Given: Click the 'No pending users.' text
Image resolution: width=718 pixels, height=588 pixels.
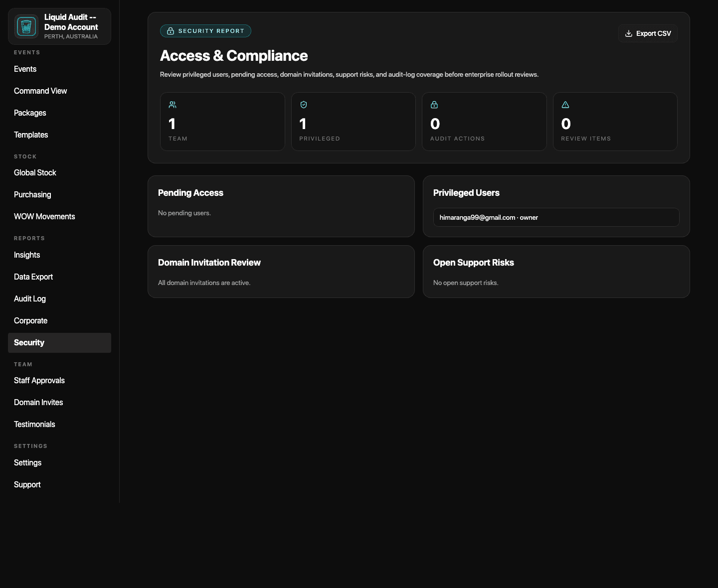Looking at the screenshot, I should click(184, 213).
